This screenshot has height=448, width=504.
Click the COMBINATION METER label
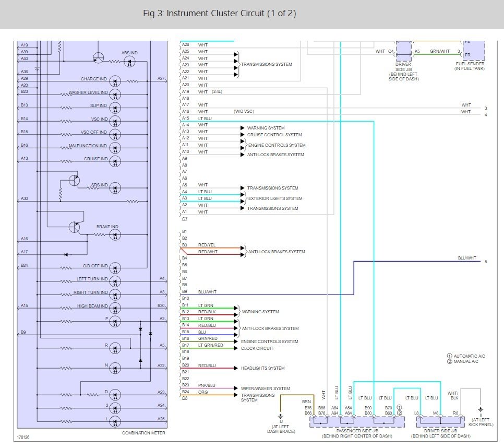click(143, 433)
